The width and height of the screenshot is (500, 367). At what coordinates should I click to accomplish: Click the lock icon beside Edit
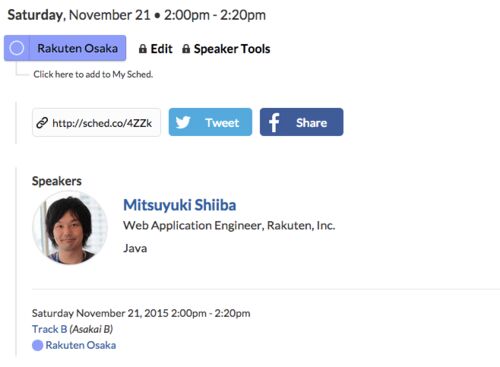coord(143,49)
